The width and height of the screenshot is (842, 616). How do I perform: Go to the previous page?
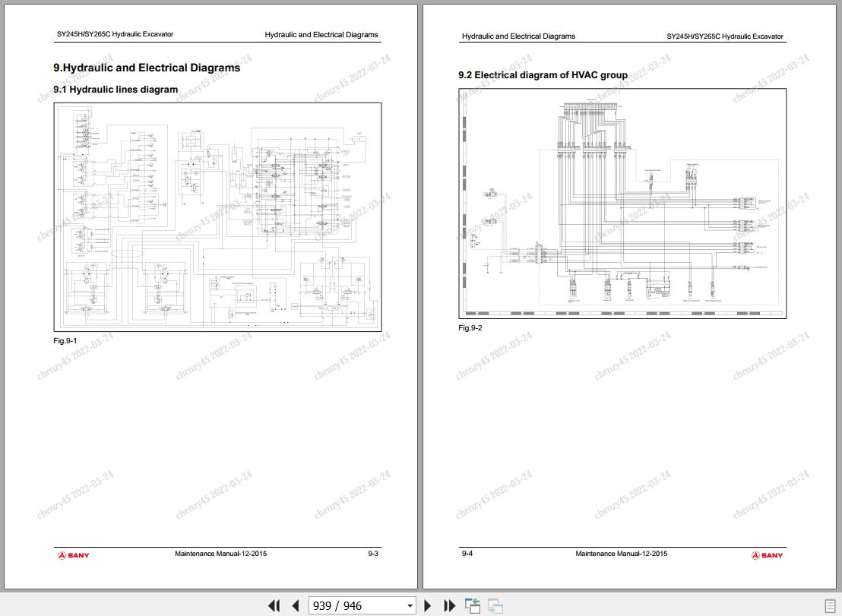295,606
